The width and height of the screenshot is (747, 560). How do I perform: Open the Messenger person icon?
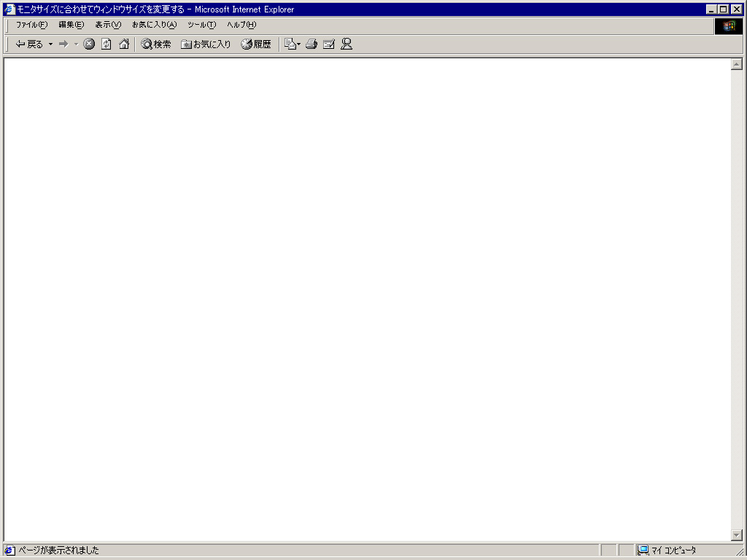point(347,44)
